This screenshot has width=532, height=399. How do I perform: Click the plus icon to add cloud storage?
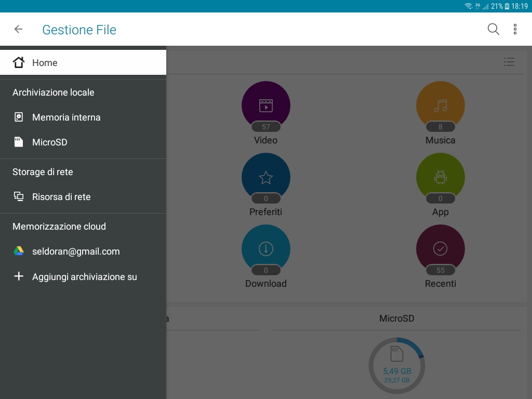tap(19, 276)
